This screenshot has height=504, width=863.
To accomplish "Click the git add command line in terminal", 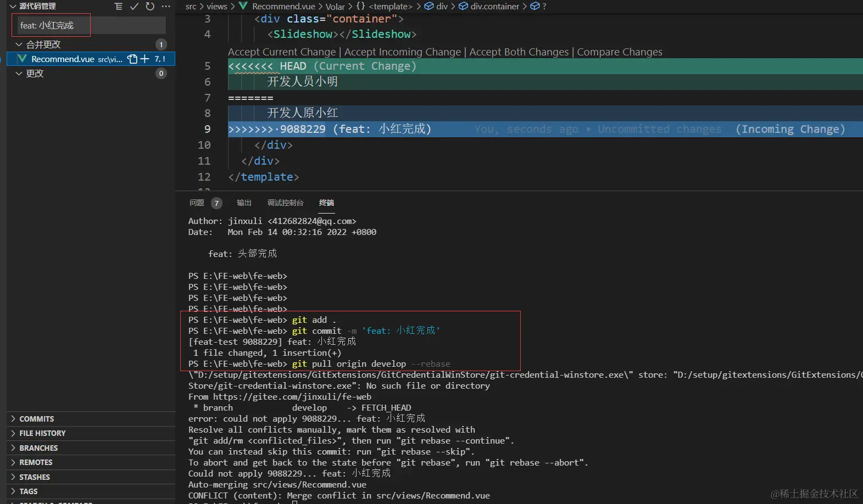I will (x=314, y=320).
